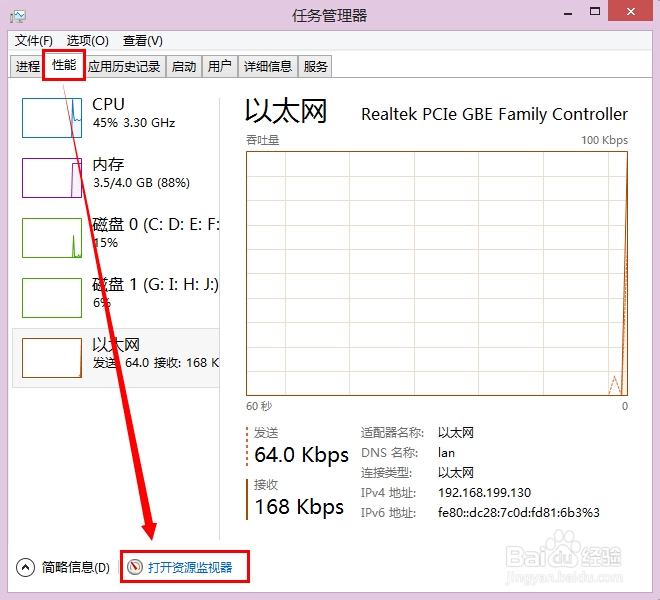
Task: Select the 磁盘 0 mini graph
Action: pos(52,238)
